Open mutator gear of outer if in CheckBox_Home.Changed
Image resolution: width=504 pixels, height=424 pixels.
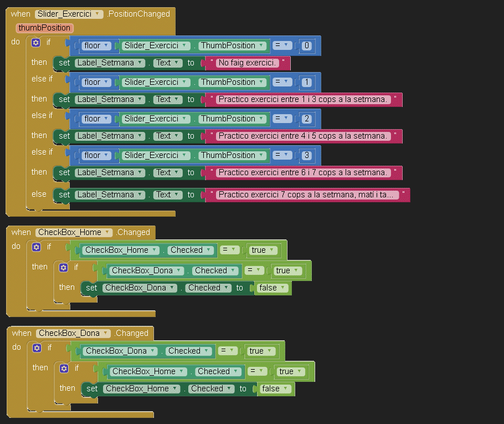36,247
